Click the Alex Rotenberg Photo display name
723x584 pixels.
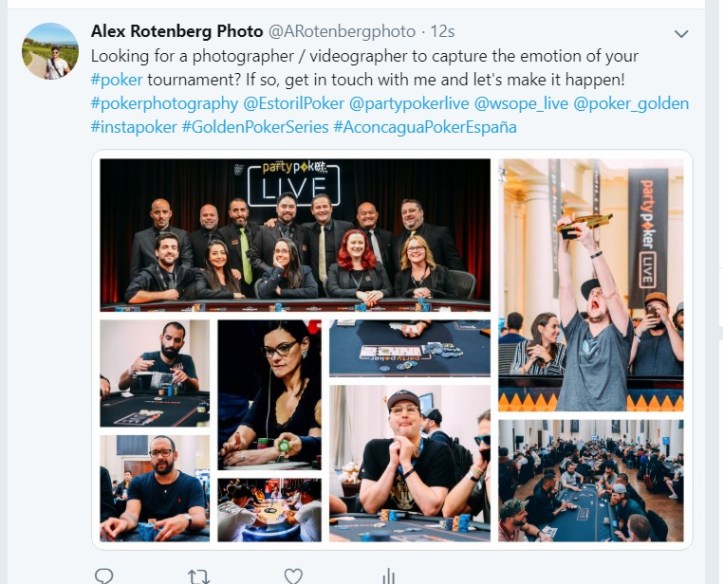click(177, 31)
